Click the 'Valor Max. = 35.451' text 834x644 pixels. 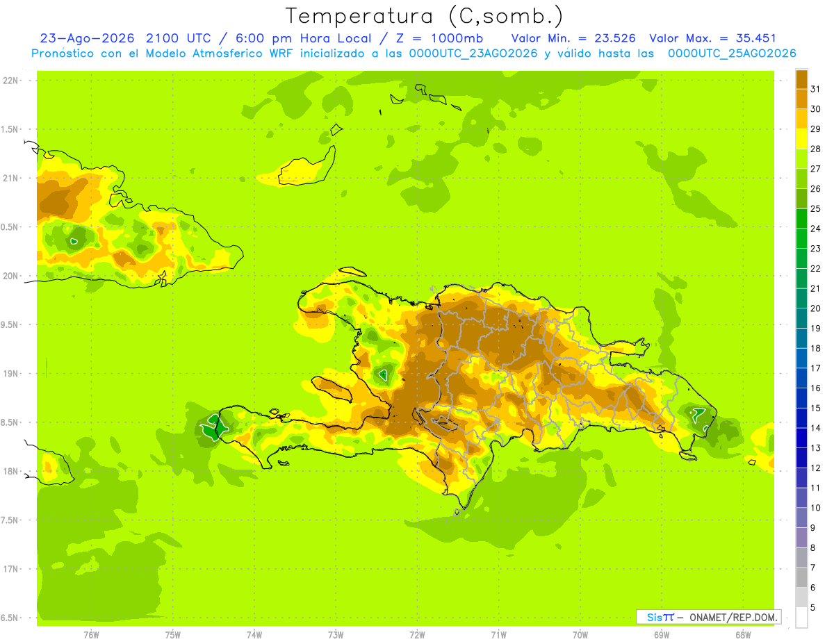[x=713, y=38]
